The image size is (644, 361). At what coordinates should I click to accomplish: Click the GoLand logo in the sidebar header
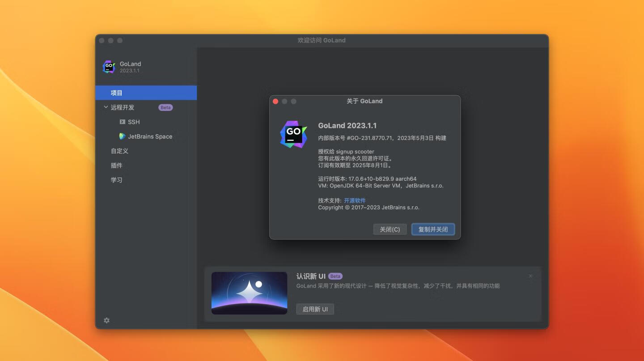pyautogui.click(x=109, y=67)
